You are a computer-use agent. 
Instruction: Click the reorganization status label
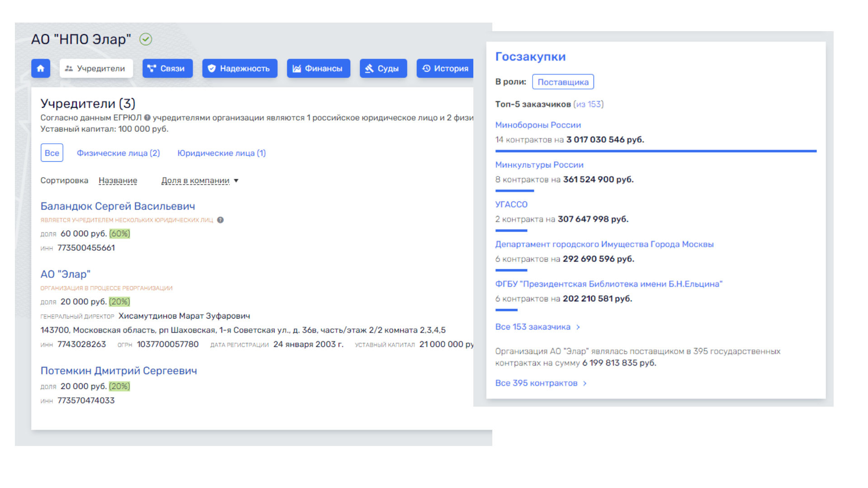click(x=106, y=288)
